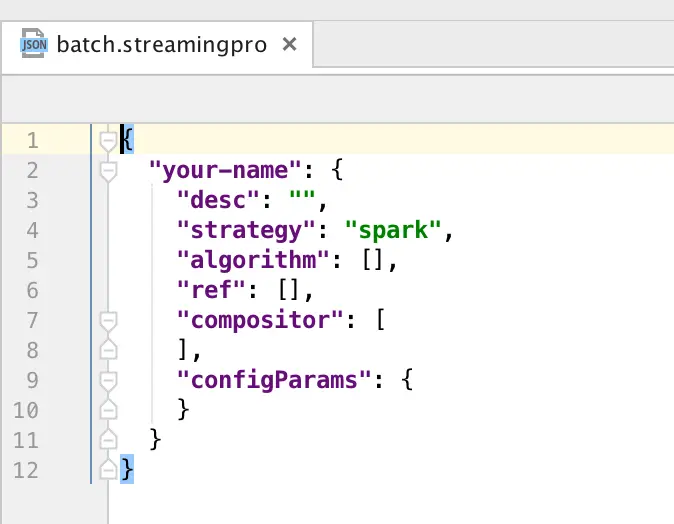Click the closing bracket on line 8
Screen dimensions: 674x524
pos(183,349)
